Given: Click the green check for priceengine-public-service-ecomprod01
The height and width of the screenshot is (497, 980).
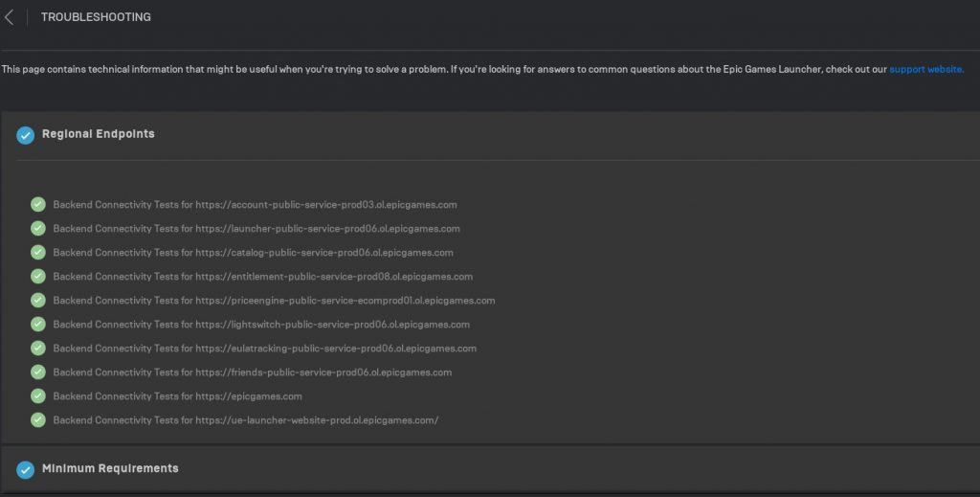Looking at the screenshot, I should pos(38,300).
